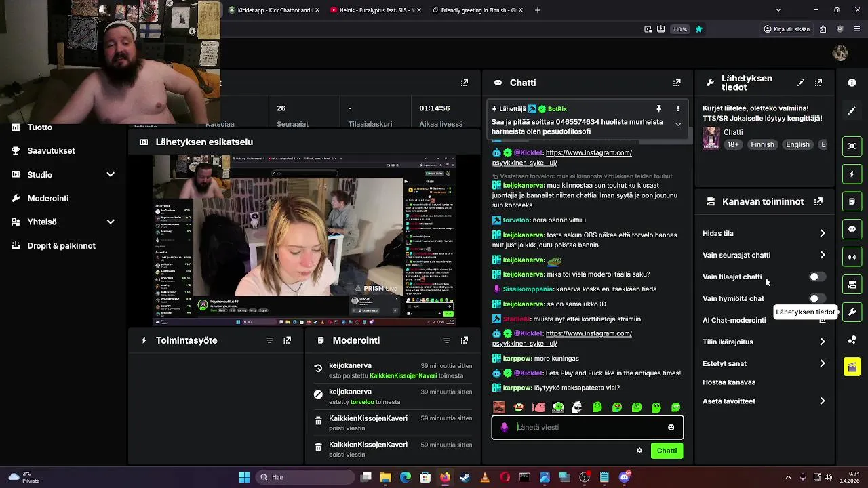Open the emoji picker in chat input

tap(671, 427)
